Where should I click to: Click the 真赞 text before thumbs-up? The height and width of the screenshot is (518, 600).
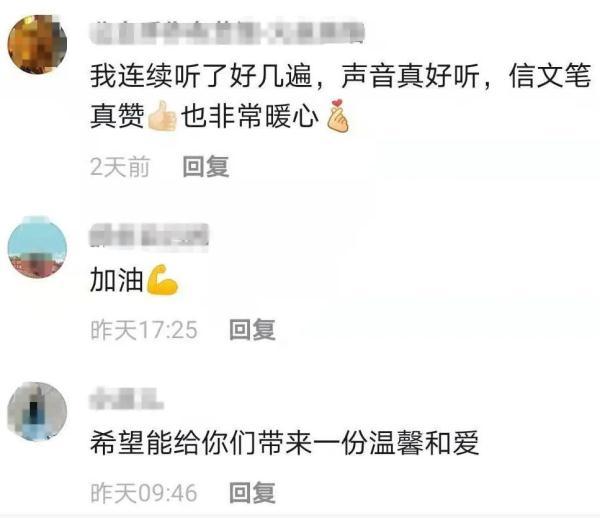click(x=117, y=116)
